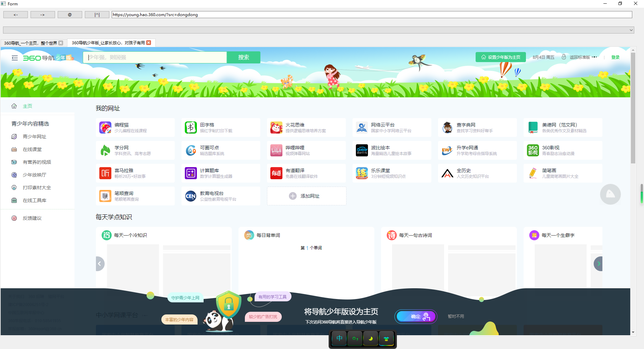This screenshot has width=644, height=349.
Task: Open the 笔顺查询 site icon
Action: tap(105, 196)
